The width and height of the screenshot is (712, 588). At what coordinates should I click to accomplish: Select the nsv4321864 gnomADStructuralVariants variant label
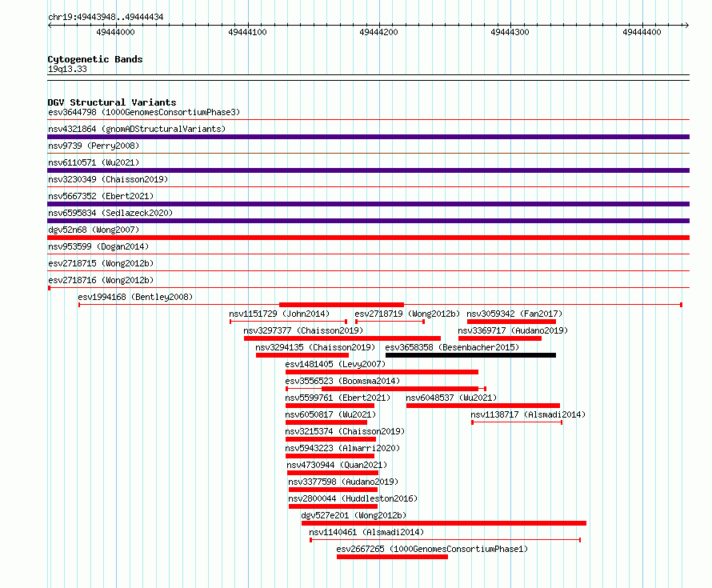coord(137,129)
